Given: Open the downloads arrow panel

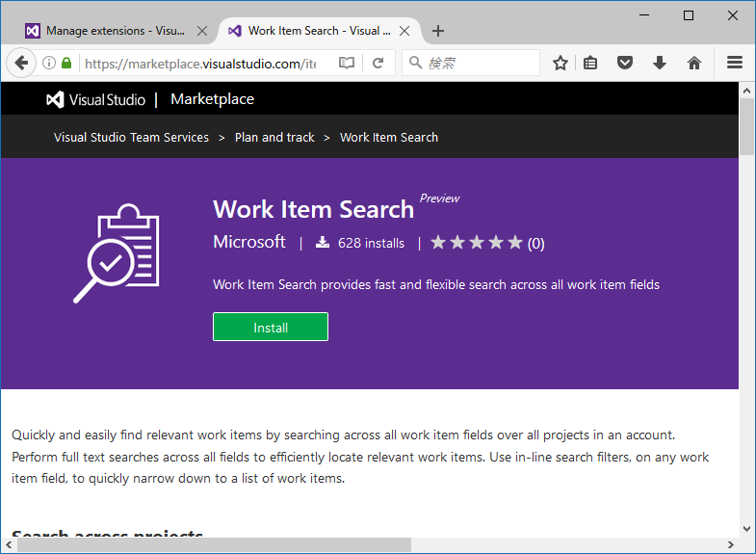Looking at the screenshot, I should [660, 63].
